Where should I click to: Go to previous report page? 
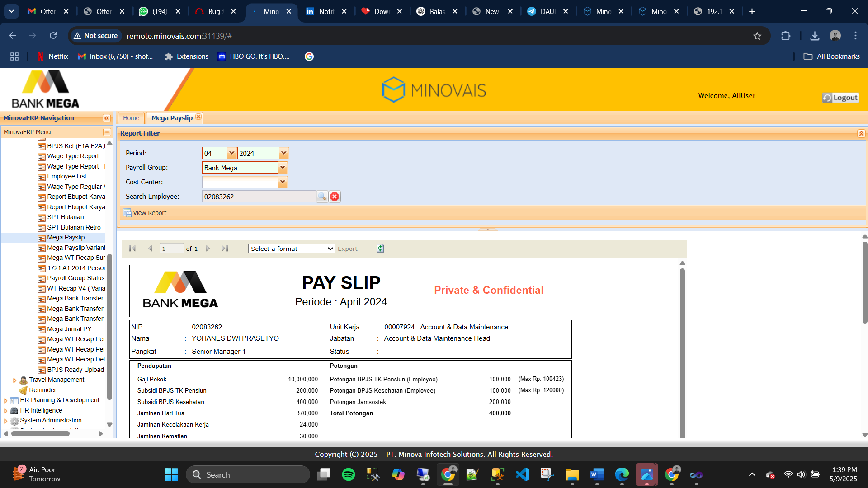(150, 249)
